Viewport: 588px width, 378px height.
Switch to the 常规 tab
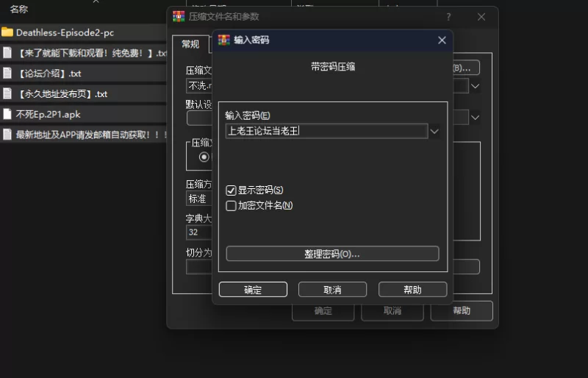(x=190, y=44)
